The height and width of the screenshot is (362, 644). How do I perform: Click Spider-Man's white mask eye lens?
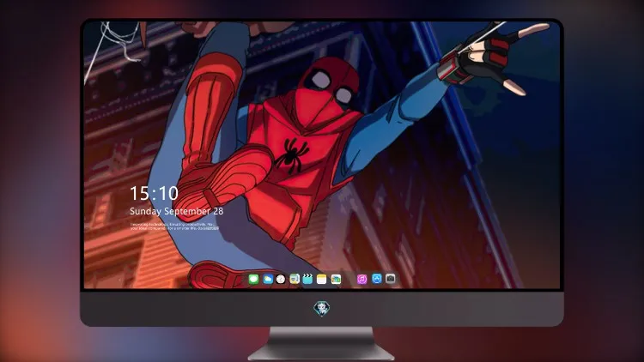click(321, 79)
